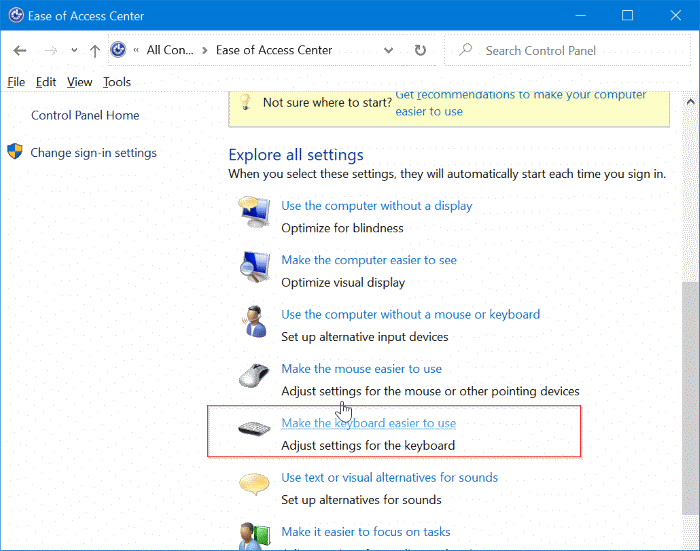This screenshot has width=700, height=551.
Task: Open Make the computer easier to see
Action: click(x=369, y=260)
